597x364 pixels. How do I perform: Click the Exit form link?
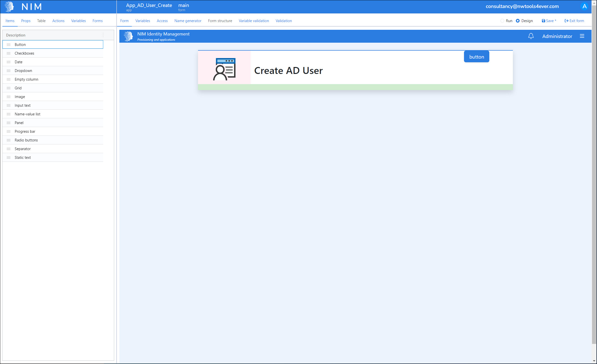(x=574, y=21)
